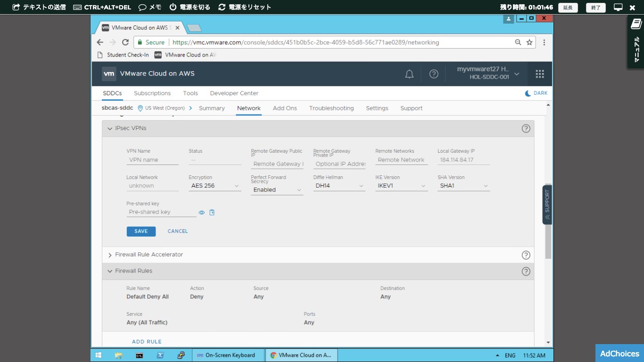Open SDDC Support tab
This screenshot has width=644, height=362.
coord(412,108)
